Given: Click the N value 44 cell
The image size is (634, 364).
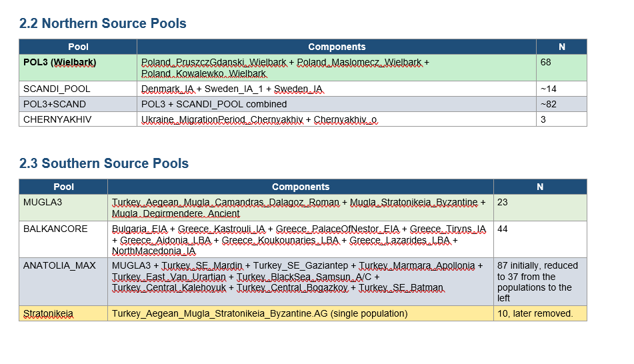Looking at the screenshot, I should click(x=503, y=229).
